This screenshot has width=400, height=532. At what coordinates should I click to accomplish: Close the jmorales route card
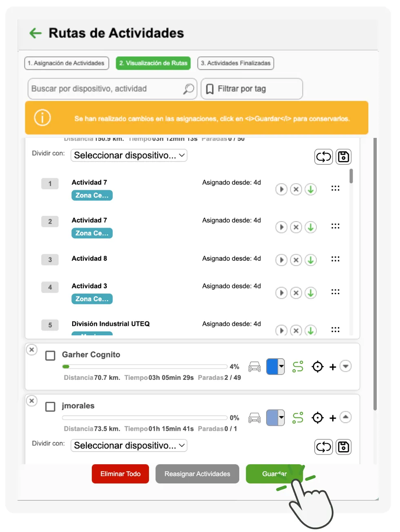[32, 401]
